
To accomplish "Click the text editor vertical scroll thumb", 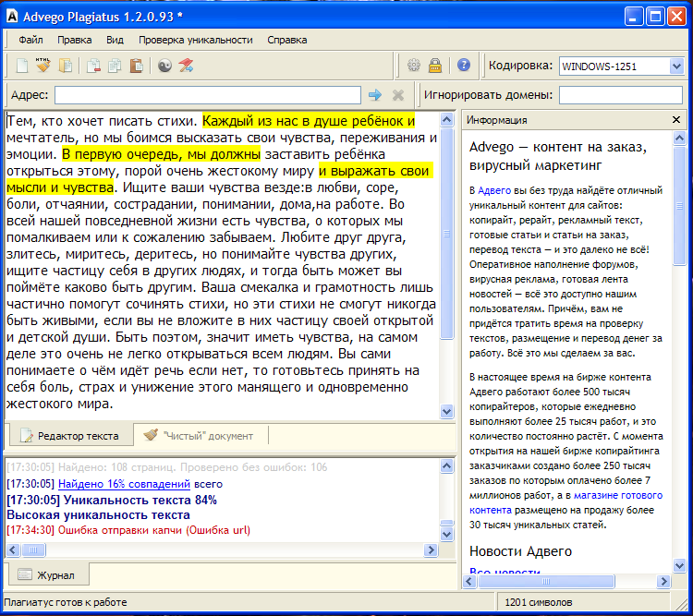I will (x=447, y=234).
